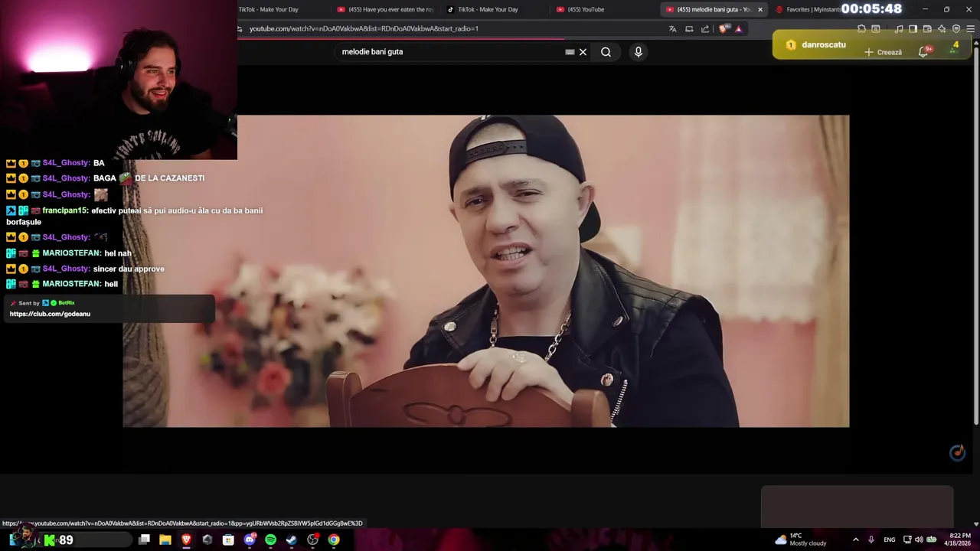Open the network status tray icon
980x551 pixels.
click(907, 540)
